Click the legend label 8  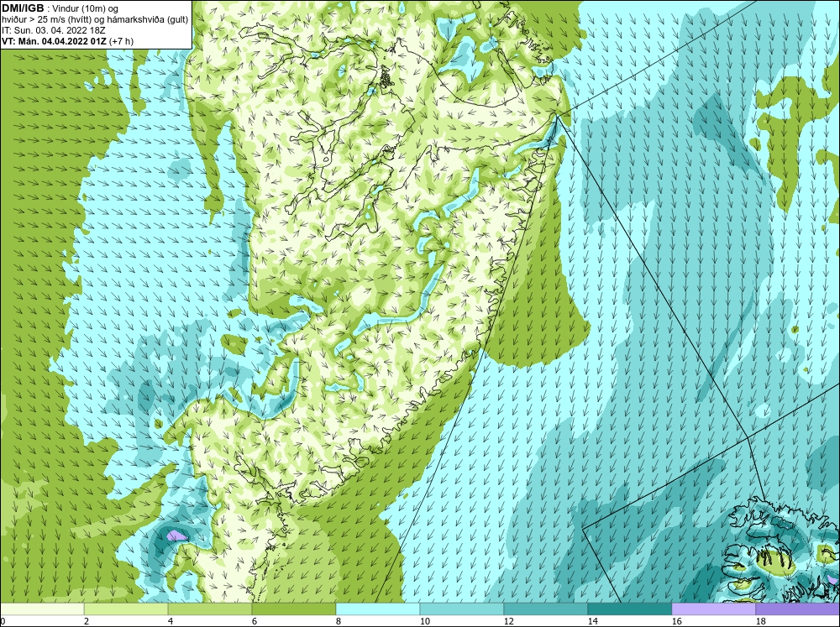(338, 621)
